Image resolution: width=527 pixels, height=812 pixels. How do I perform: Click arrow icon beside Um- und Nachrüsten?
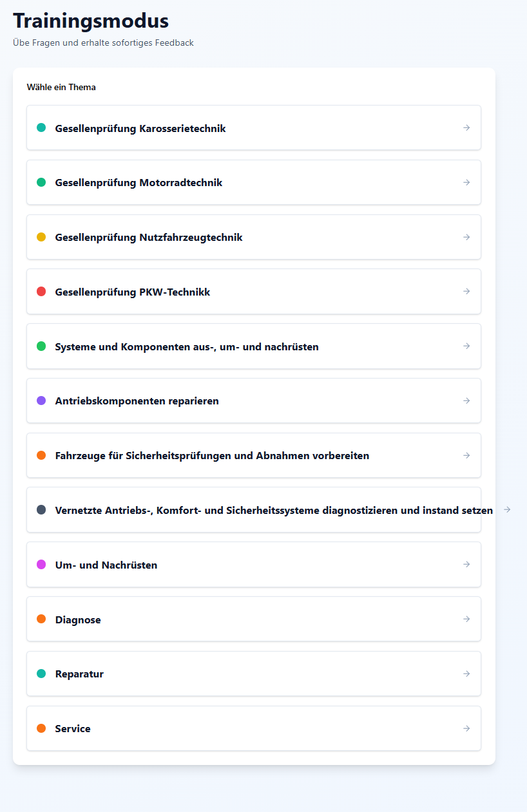point(466,564)
